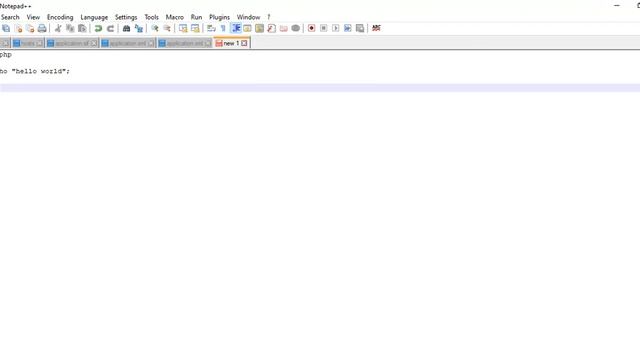The image size is (640, 360).
Task: Toggle the Function List icon
Action: (271, 28)
